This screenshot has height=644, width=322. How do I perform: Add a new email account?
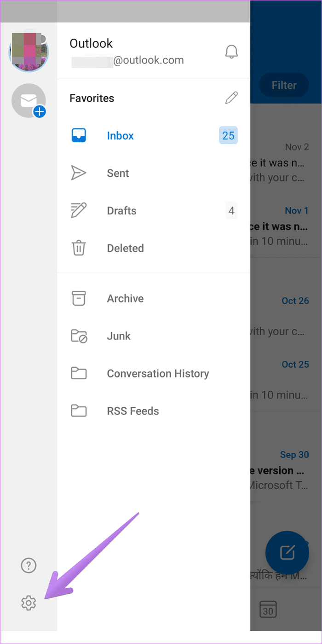[28, 100]
